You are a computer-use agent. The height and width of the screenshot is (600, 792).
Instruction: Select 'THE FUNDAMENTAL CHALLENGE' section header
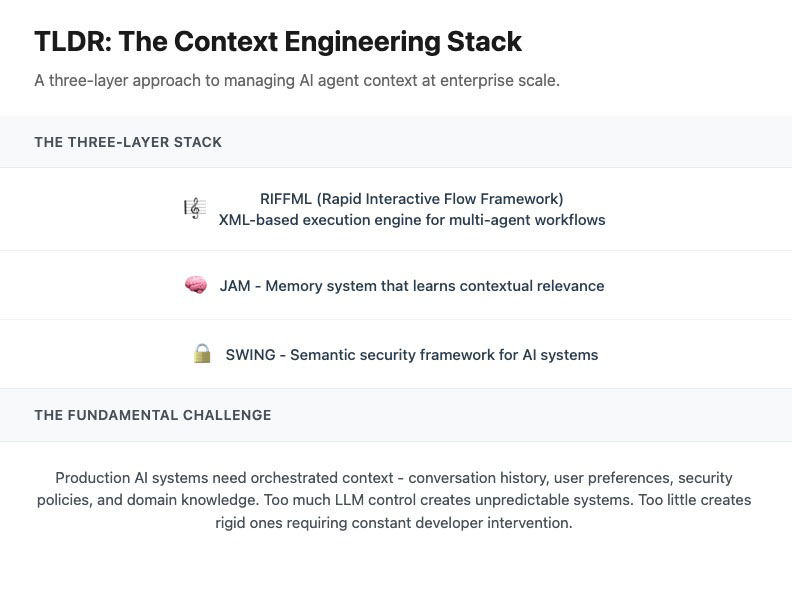(x=152, y=415)
